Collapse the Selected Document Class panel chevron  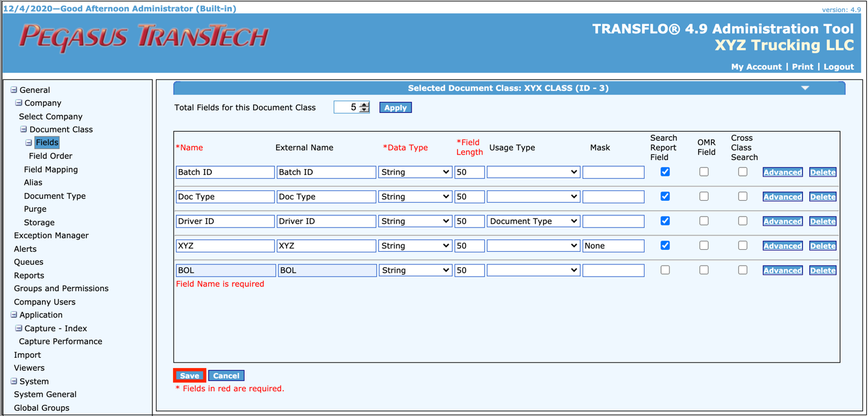[x=805, y=88]
